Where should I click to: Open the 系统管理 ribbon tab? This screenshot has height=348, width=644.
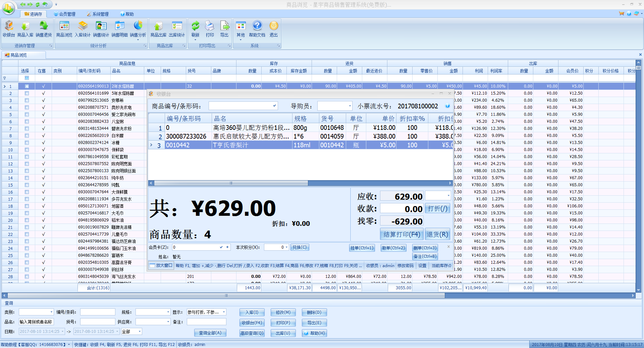[98, 14]
